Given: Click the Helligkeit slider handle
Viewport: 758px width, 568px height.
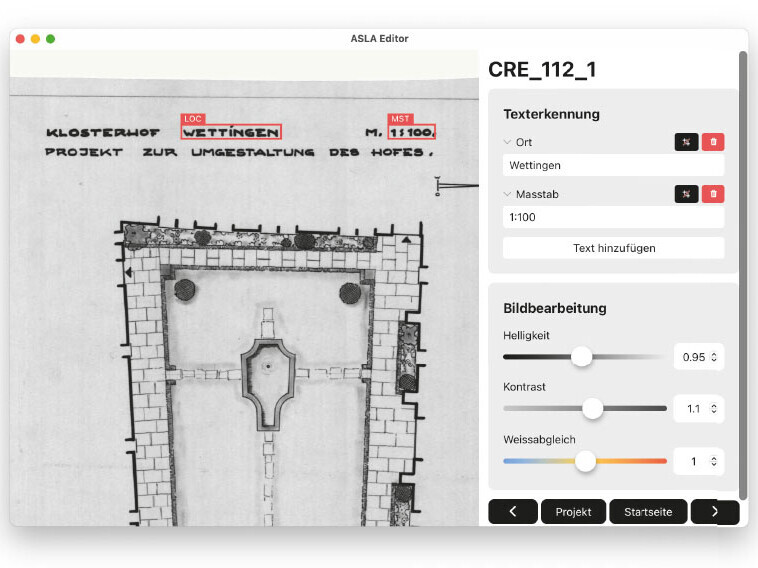Looking at the screenshot, I should tap(581, 356).
